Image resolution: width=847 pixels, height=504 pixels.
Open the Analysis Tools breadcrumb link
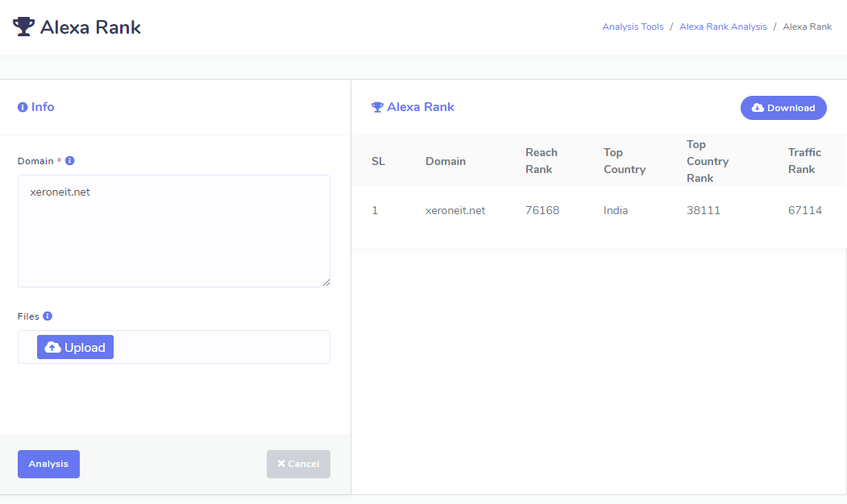pos(633,27)
